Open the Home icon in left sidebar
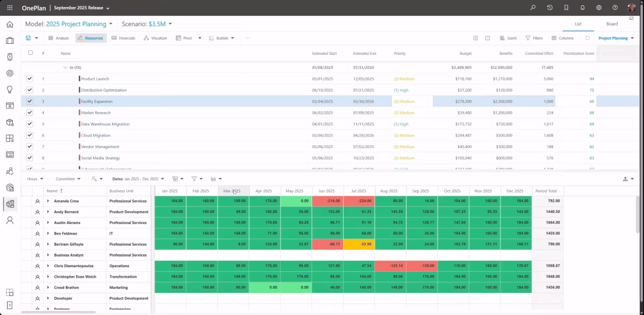This screenshot has width=644, height=315. click(x=10, y=24)
